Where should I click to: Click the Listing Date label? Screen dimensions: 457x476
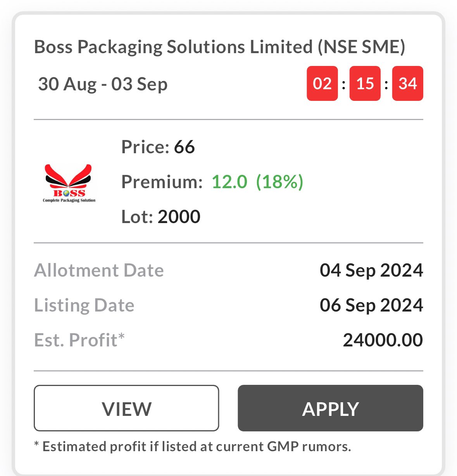[84, 305]
